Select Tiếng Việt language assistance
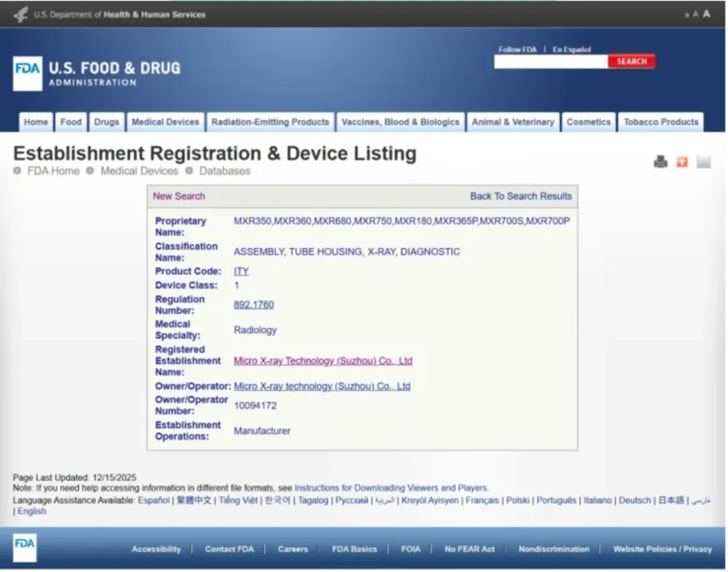The image size is (728, 572). coord(238,500)
